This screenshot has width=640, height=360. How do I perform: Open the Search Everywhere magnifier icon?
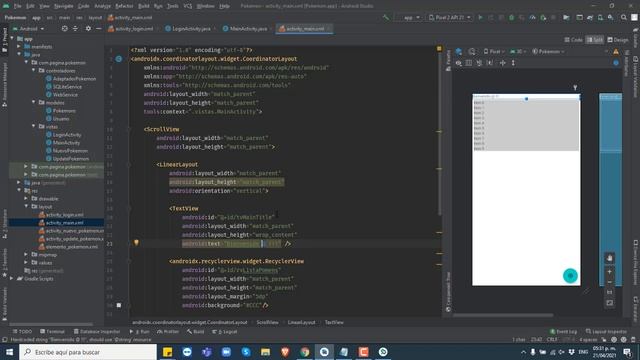pos(624,18)
